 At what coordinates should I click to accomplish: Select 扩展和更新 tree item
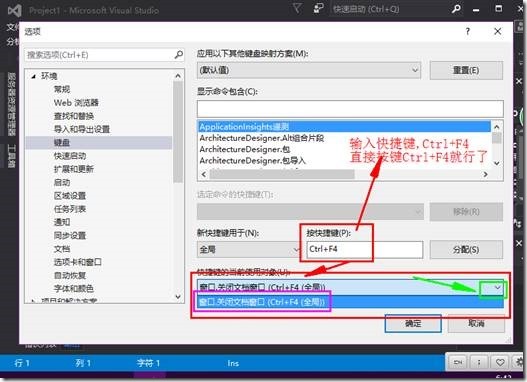[x=74, y=169]
